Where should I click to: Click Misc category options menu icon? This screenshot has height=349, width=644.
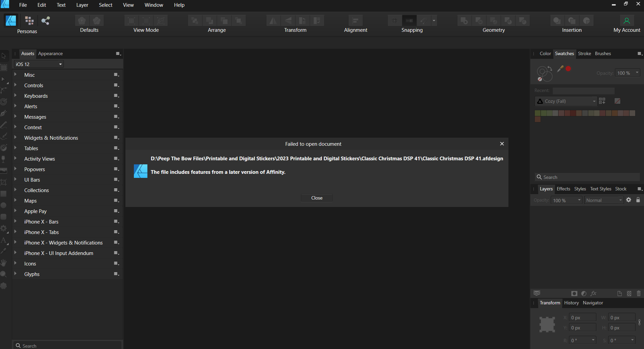pyautogui.click(x=116, y=75)
